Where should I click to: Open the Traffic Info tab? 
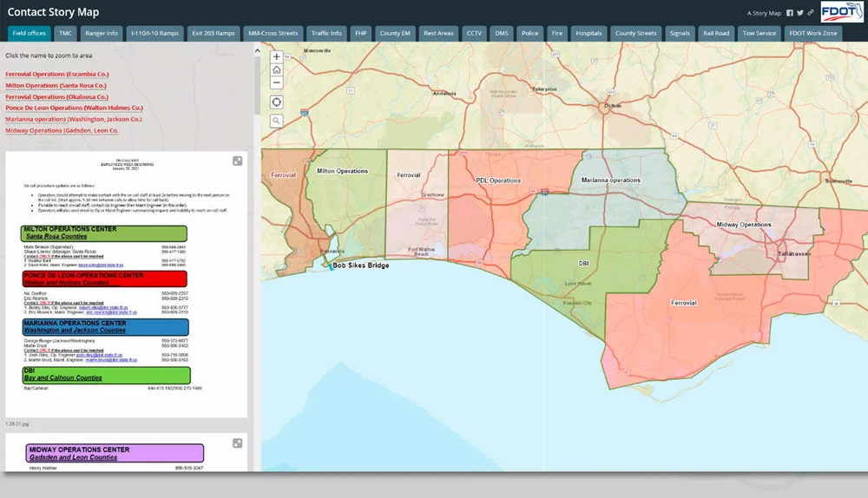point(326,33)
